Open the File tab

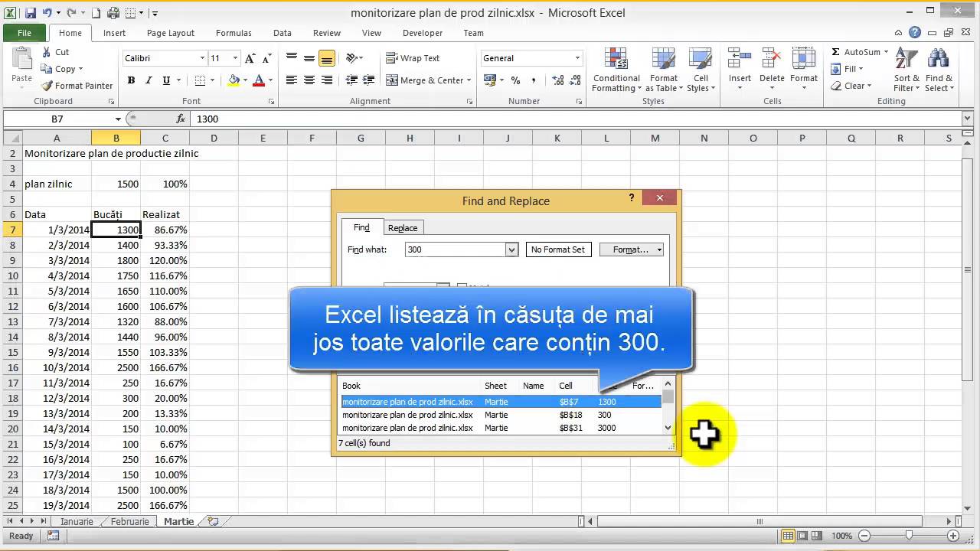pos(24,33)
